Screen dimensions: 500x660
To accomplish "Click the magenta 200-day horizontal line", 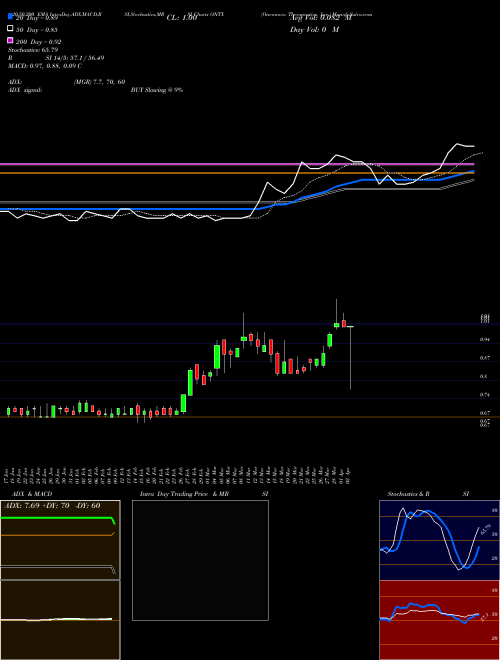I will tap(237, 164).
